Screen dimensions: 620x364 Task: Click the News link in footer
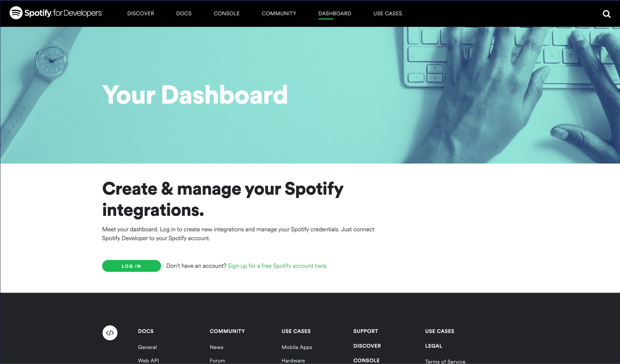[x=216, y=347]
